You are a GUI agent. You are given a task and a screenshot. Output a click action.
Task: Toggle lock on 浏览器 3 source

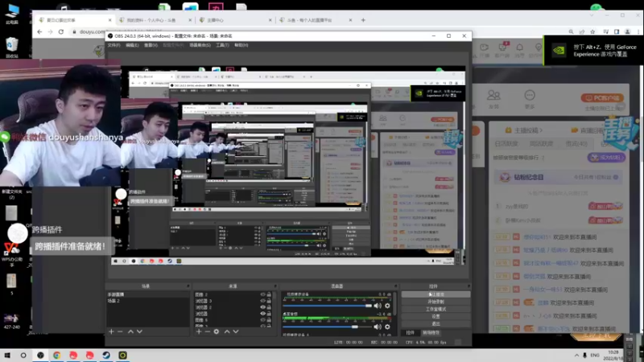[x=269, y=301]
